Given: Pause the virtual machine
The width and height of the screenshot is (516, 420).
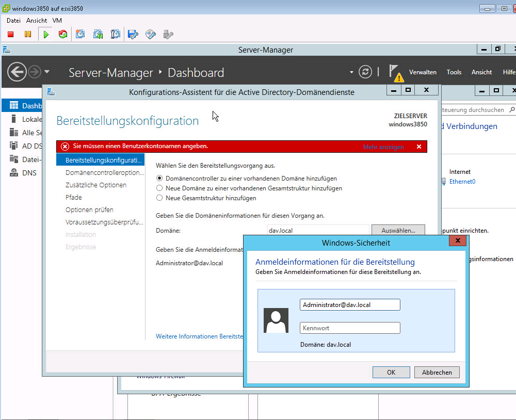Looking at the screenshot, I should click(x=28, y=35).
